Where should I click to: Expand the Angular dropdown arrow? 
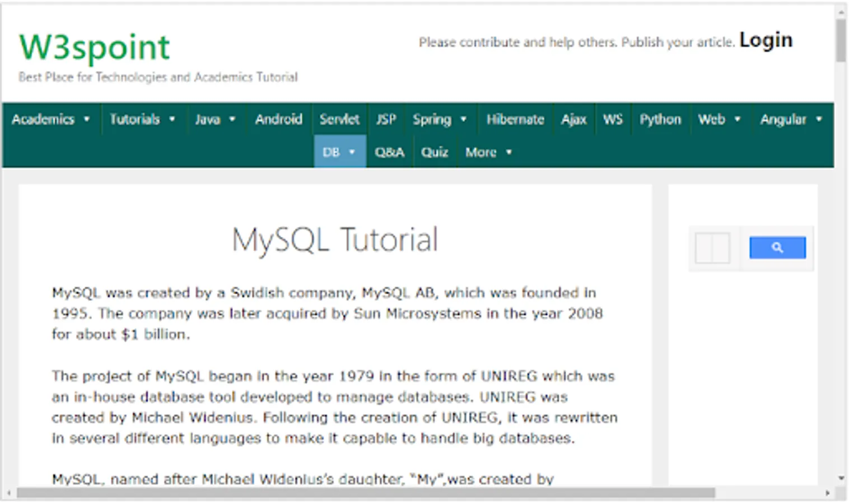tap(819, 119)
